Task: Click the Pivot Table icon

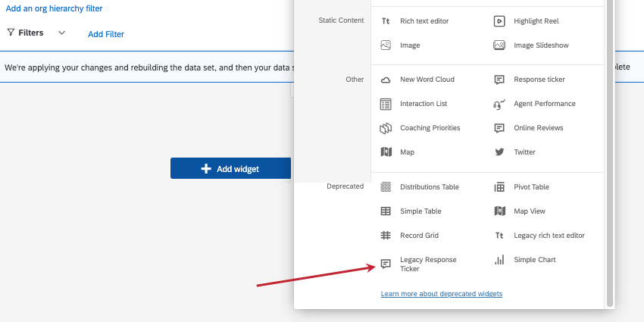Action: [499, 187]
